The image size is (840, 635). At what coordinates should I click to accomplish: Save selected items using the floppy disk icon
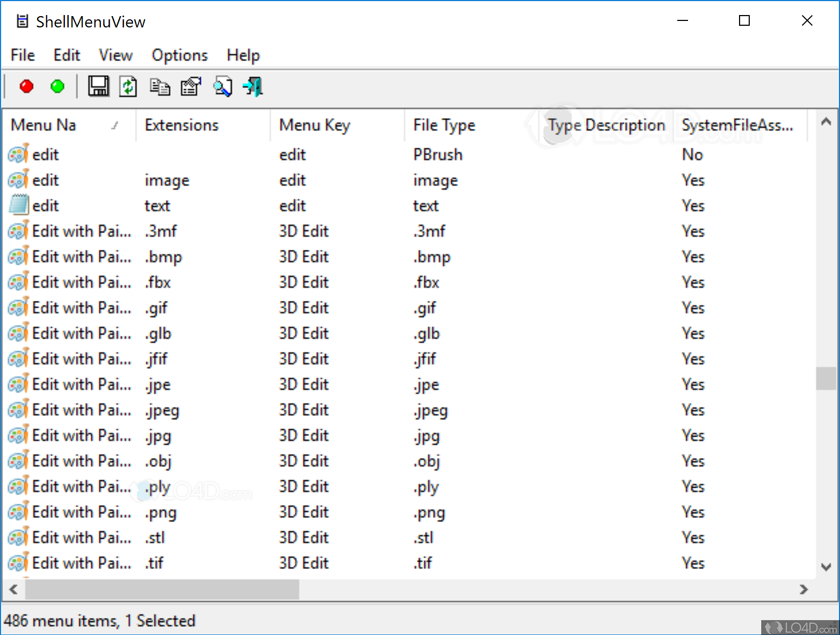98,86
